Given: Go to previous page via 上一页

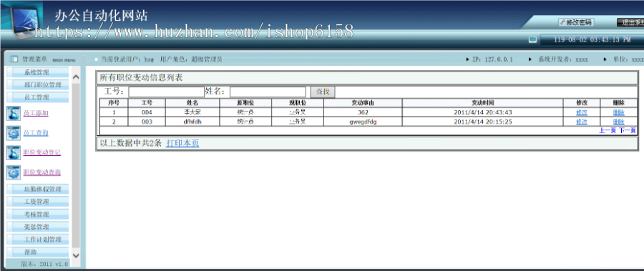Looking at the screenshot, I should [608, 131].
